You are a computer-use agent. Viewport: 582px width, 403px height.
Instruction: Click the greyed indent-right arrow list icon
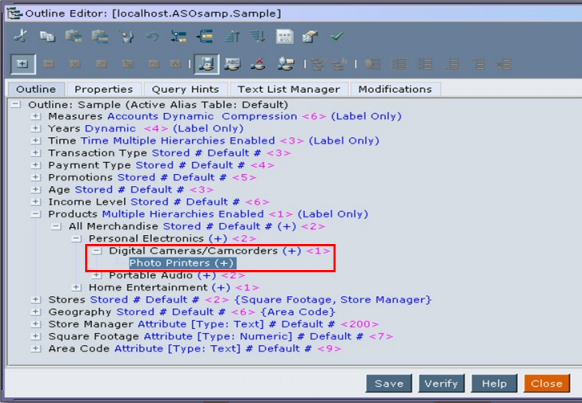[x=504, y=64]
